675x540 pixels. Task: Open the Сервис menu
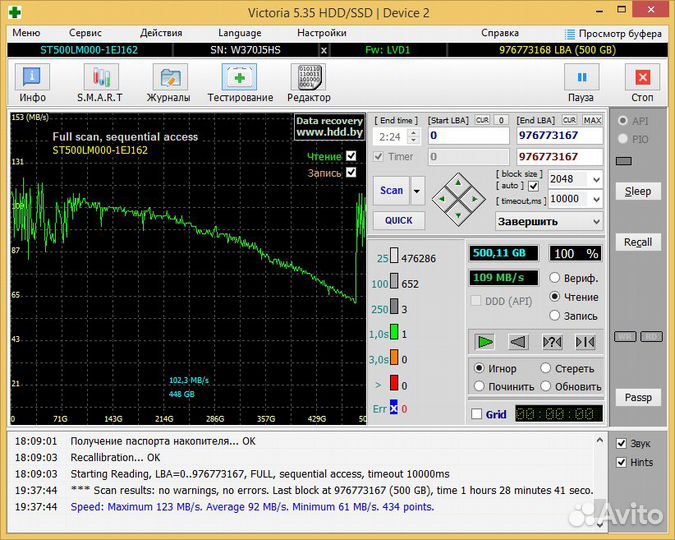pos(85,33)
